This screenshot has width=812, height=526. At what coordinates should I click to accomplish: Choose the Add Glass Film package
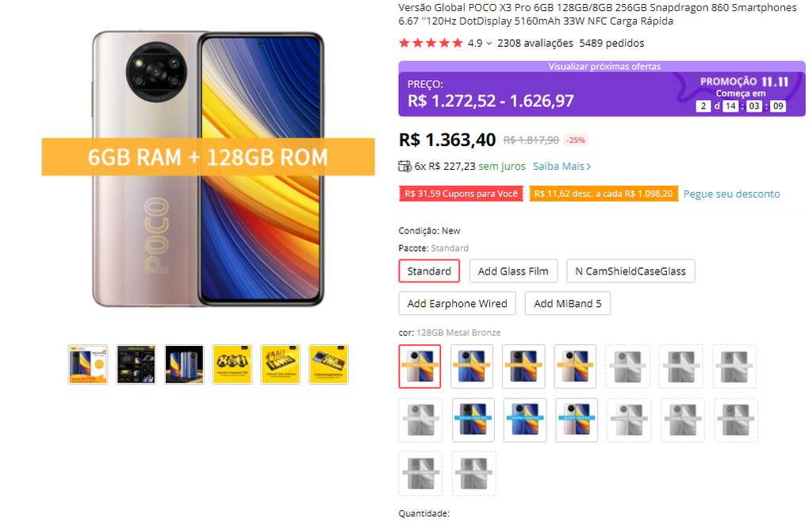[x=513, y=271]
